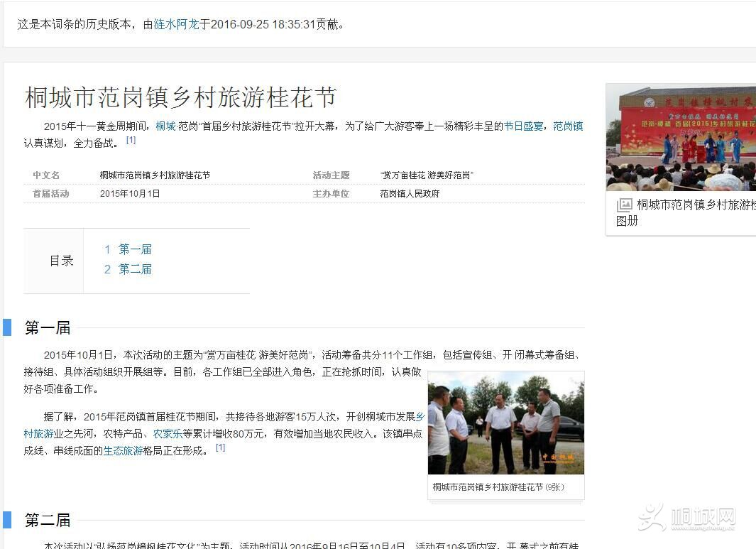Click reference [1] after 格局正在形成
756x549 pixels.
220,448
